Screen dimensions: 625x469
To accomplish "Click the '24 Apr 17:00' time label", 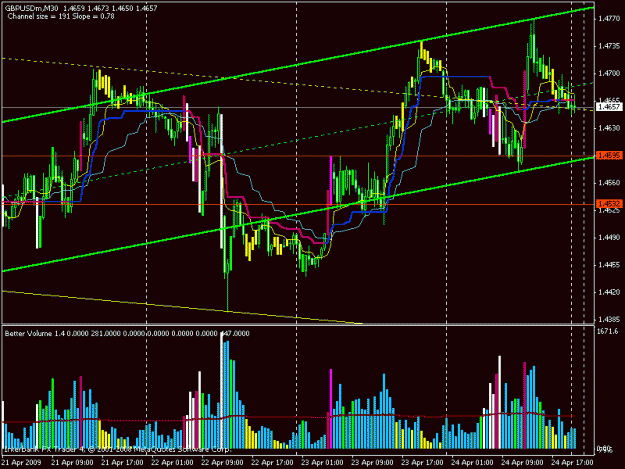I will pyautogui.click(x=572, y=462).
